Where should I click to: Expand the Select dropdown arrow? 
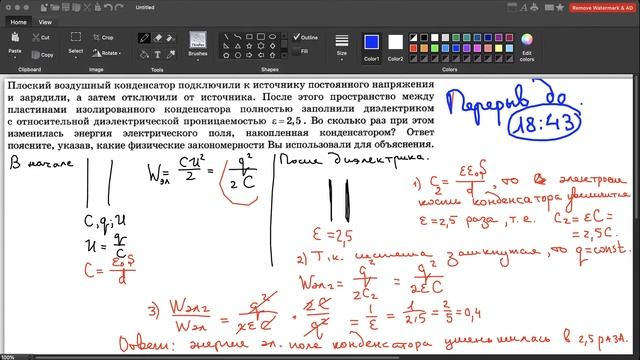(x=76, y=58)
